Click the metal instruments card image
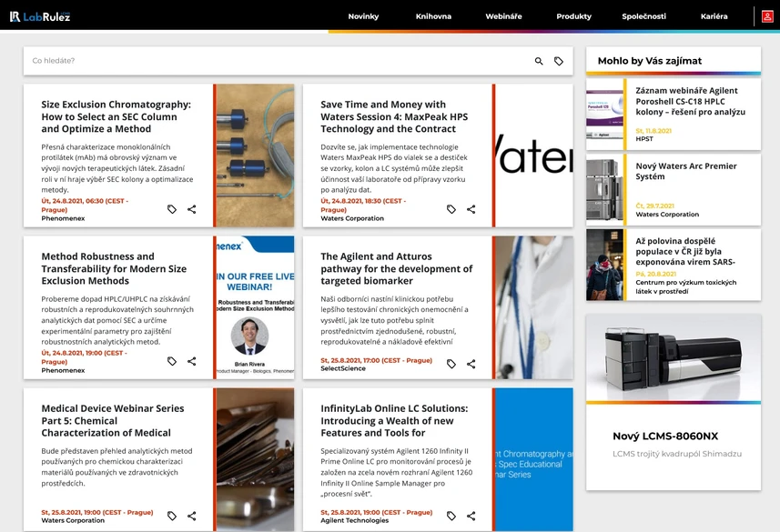This screenshot has height=532, width=780. point(255,459)
